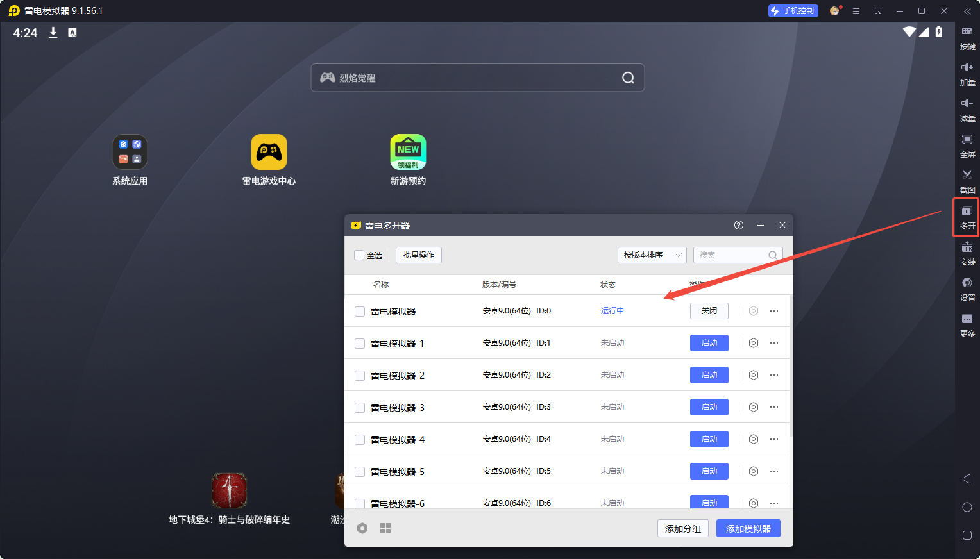
Task: Click the 状态 column header
Action: point(608,285)
